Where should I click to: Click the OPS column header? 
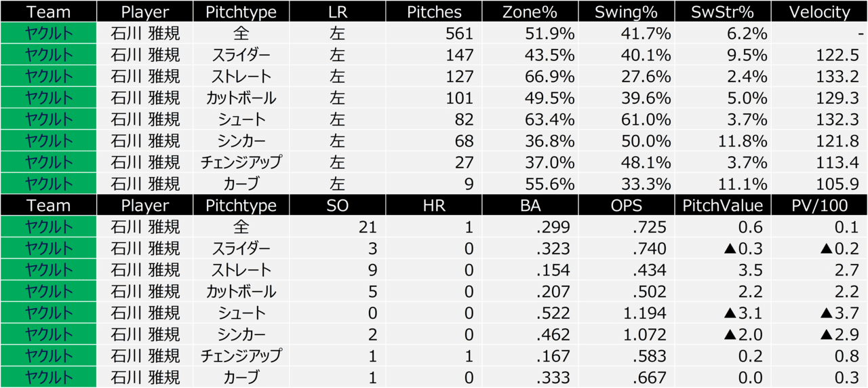pyautogui.click(x=627, y=206)
